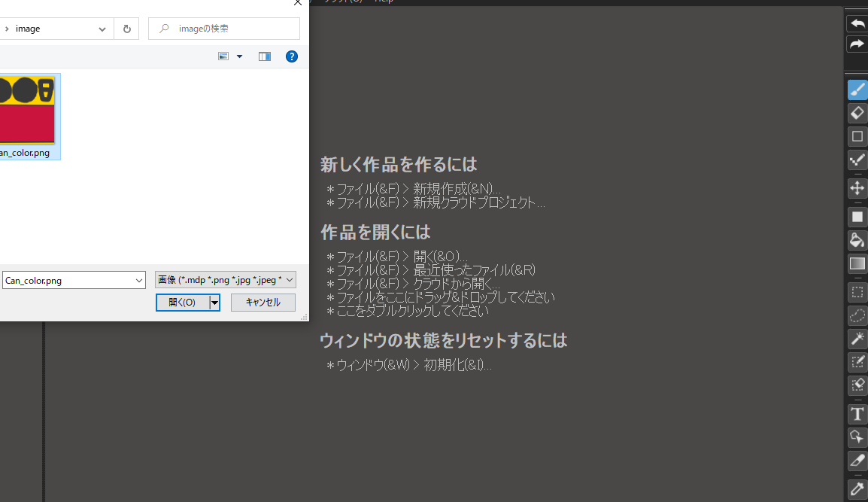Screen dimensions: 868x502
Task: Select the Gradient tool
Action: point(857,263)
